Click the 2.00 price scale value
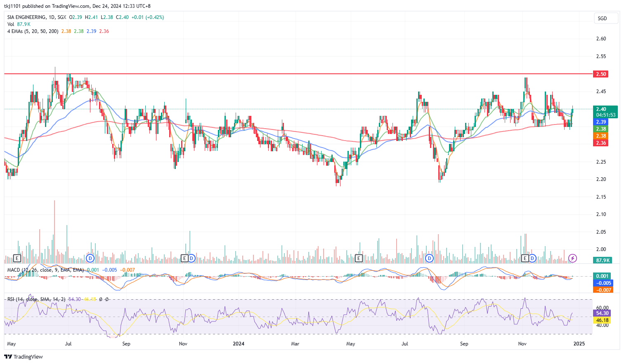 (x=601, y=249)
